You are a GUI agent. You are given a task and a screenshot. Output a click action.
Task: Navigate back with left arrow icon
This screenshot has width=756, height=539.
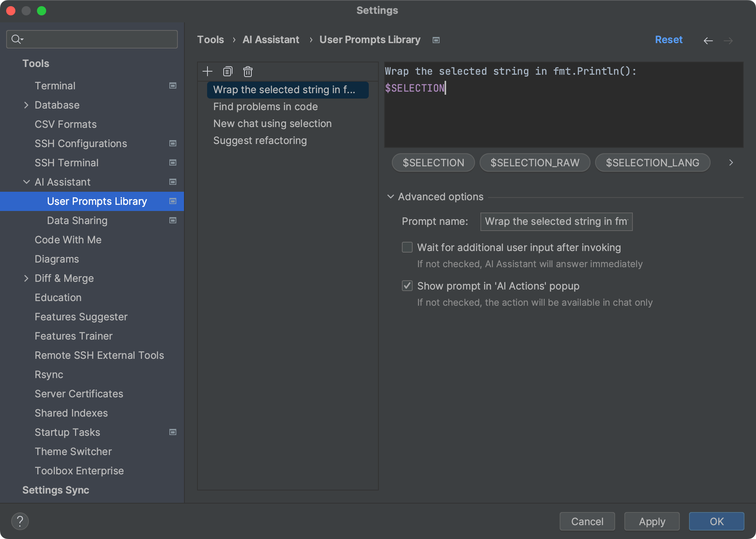click(708, 40)
